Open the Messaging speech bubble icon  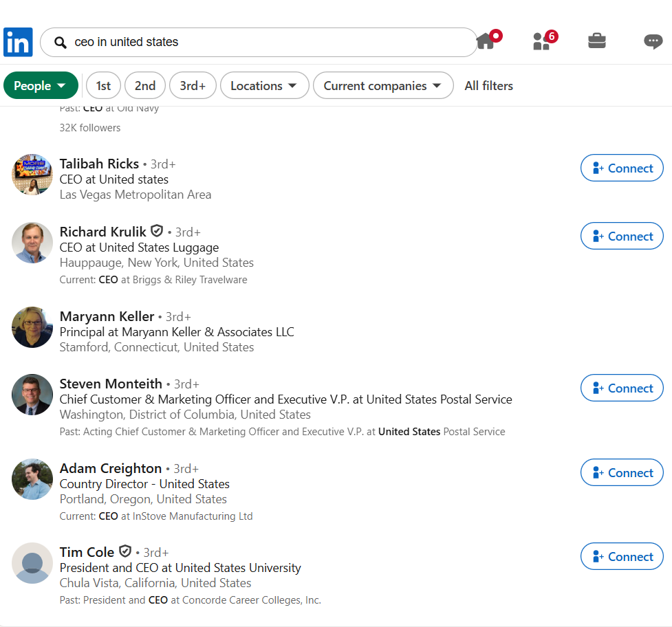(x=653, y=41)
